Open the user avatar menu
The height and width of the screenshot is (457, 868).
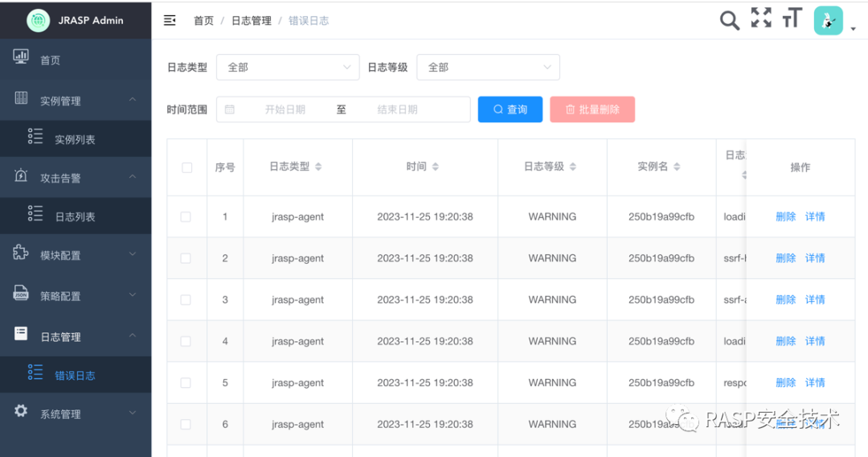pos(828,20)
